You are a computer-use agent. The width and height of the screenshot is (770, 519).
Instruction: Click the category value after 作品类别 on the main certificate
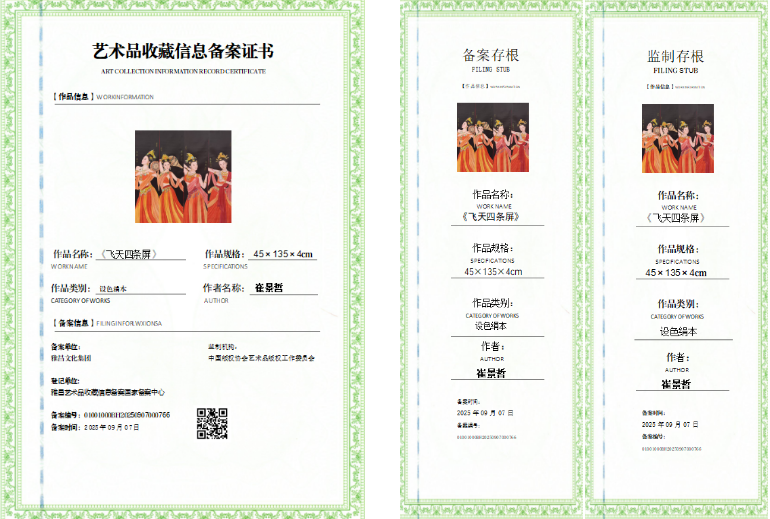(x=113, y=289)
